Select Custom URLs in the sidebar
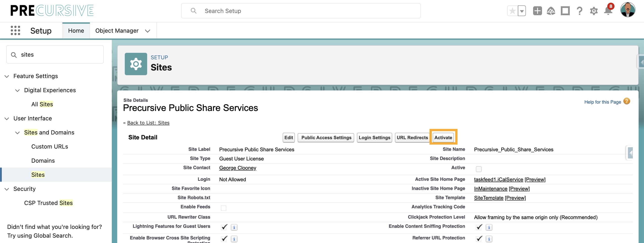This screenshot has width=644, height=243. pos(50,146)
